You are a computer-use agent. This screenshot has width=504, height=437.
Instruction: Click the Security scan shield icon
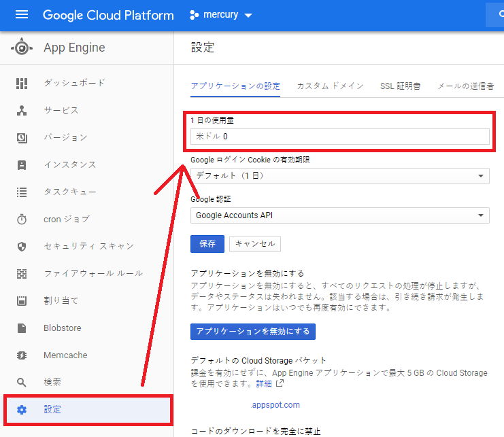(22, 246)
